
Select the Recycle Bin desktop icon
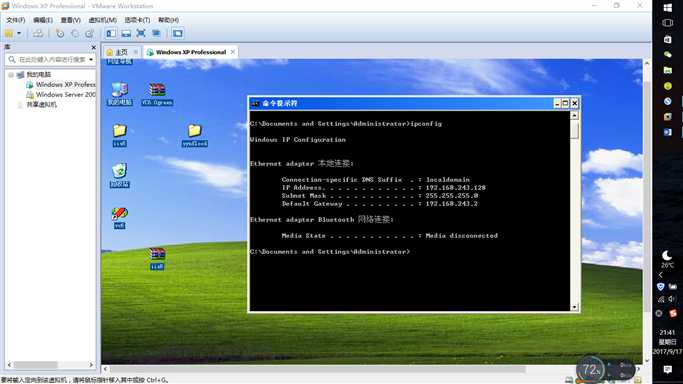click(119, 175)
